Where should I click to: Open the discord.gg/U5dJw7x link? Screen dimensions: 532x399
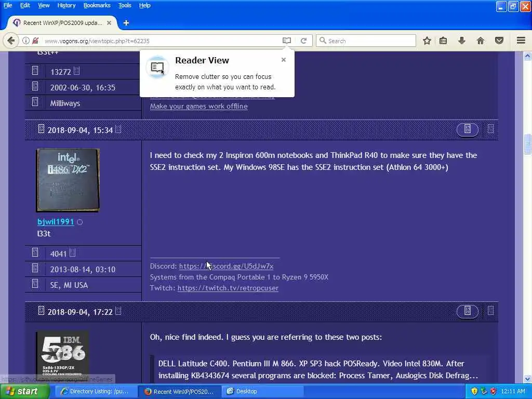[x=227, y=267]
